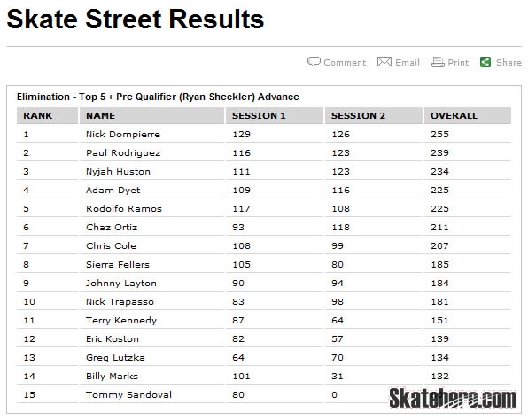The image size is (528, 420).
Task: Open the Comment link
Action: pos(345,63)
